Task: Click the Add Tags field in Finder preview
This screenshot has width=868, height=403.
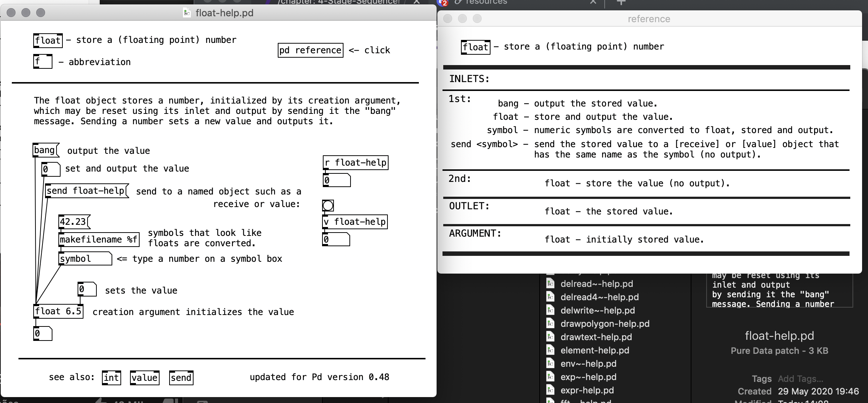Action: coord(800,379)
